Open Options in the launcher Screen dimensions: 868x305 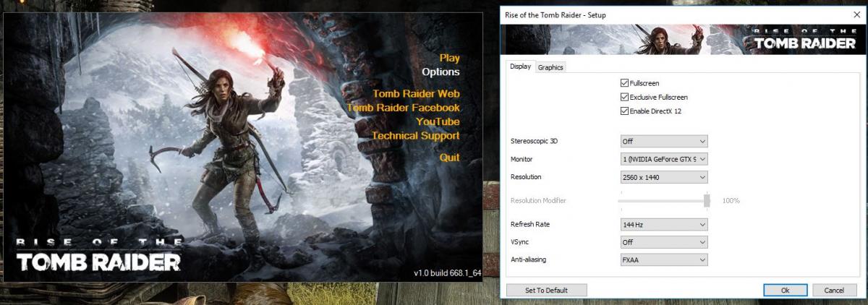[x=441, y=72]
